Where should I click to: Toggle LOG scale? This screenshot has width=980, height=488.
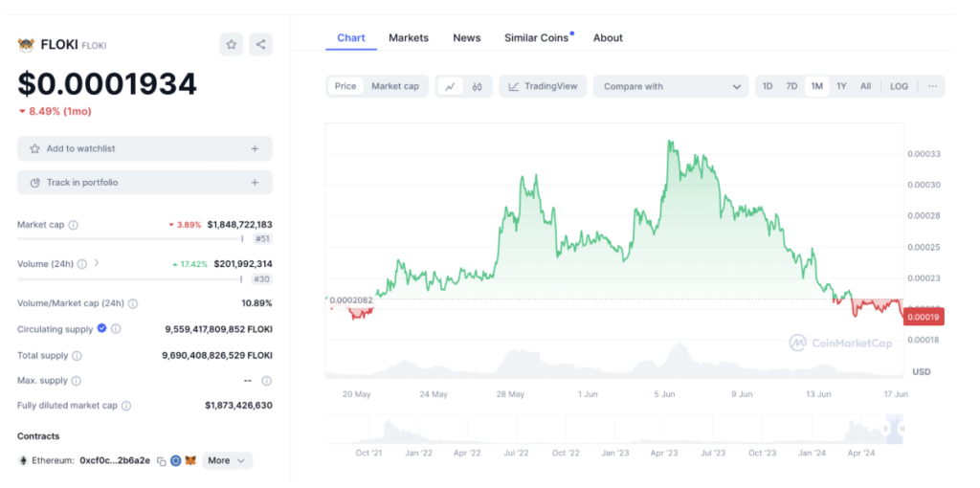coord(899,86)
